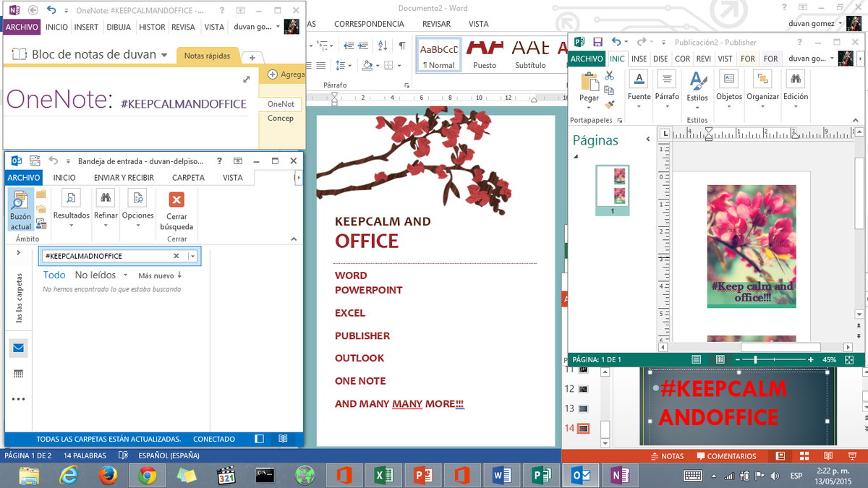
Task: Collapse the Páginas pane in Publisher
Action: pos(647,140)
